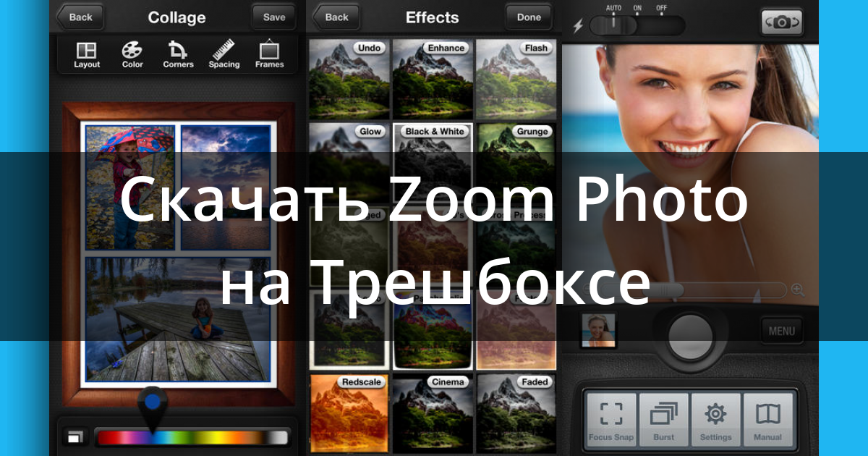Select the Redscale effect
Screen dimensions: 868x456
coord(350,413)
